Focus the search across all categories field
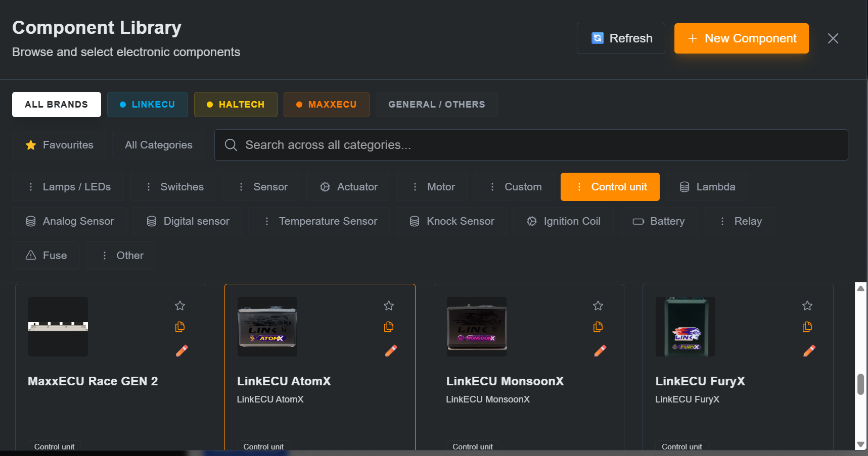Image resolution: width=868 pixels, height=456 pixels. point(531,145)
